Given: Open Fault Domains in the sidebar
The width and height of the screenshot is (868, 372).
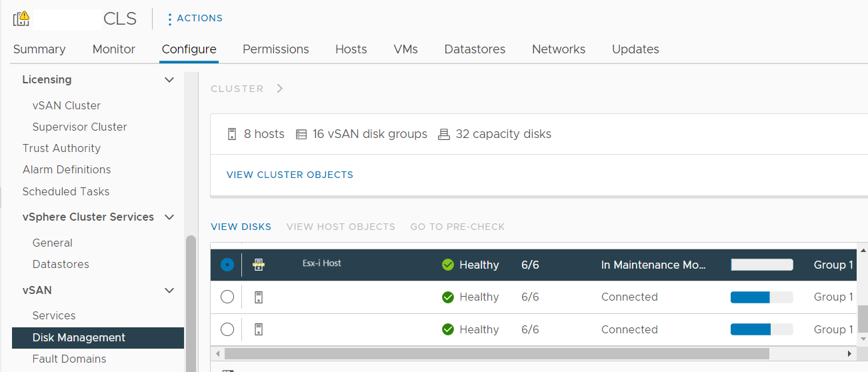Looking at the screenshot, I should tap(69, 359).
